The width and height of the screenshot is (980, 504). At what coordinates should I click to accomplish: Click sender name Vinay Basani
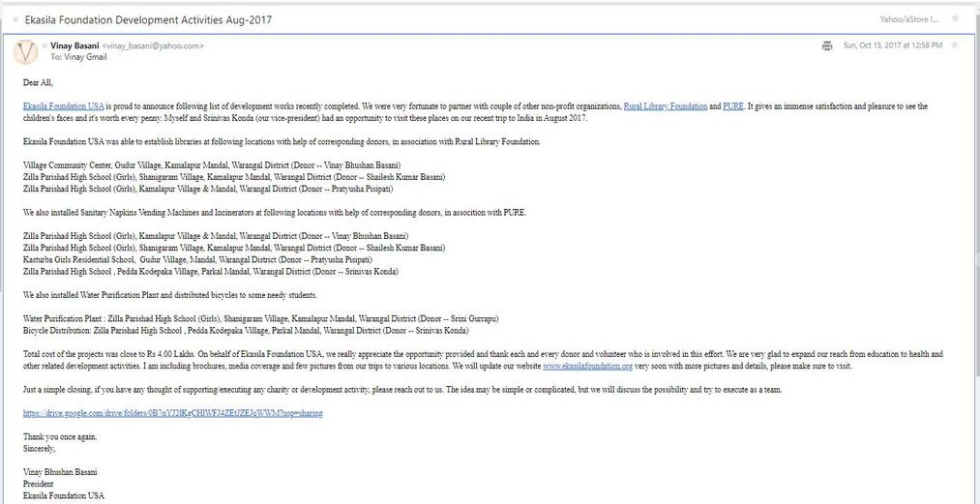point(74,45)
